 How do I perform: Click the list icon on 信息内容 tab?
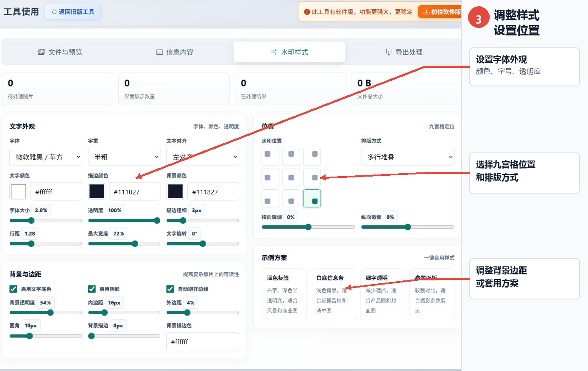(x=159, y=52)
